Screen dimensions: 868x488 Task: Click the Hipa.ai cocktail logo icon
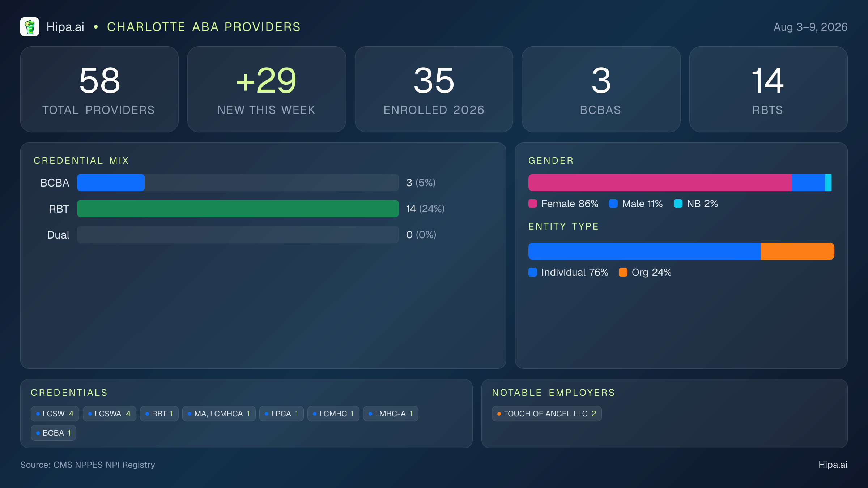tap(30, 27)
